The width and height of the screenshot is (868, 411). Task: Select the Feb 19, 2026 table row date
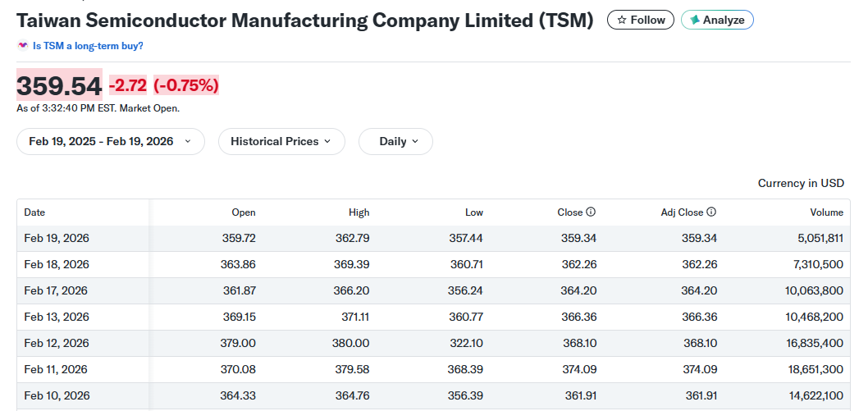point(57,239)
